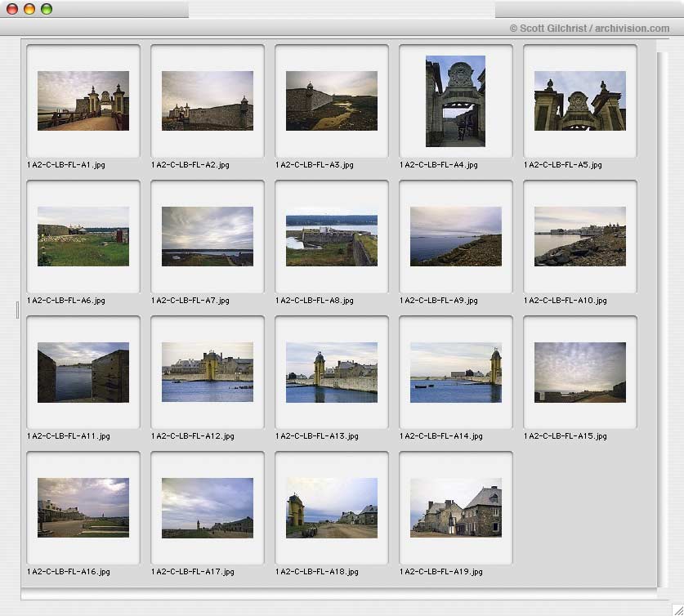Select thumbnail 1A2-C-LB-FL-A11.jpg

[83, 373]
